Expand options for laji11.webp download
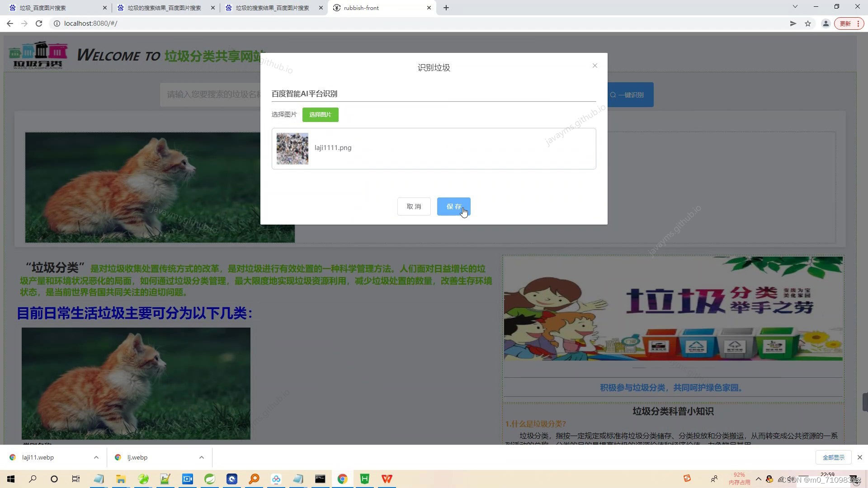 pos(96,457)
